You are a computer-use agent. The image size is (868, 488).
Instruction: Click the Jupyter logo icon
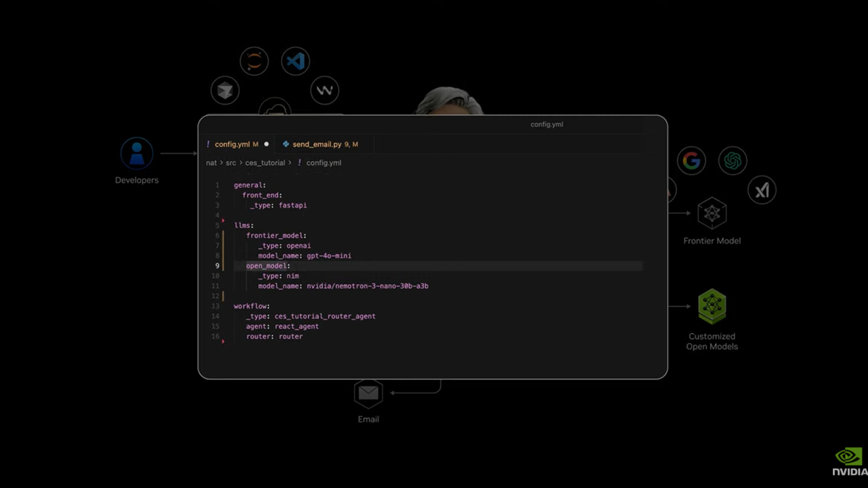[254, 61]
